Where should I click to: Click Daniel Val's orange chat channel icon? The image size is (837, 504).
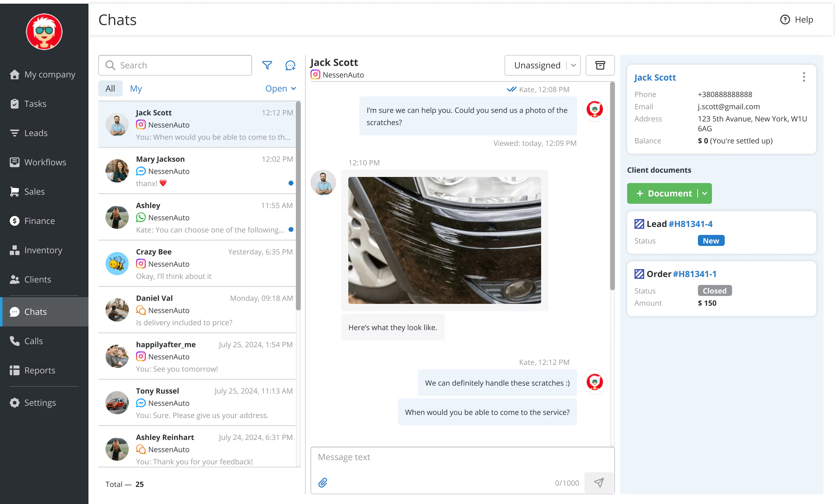click(141, 310)
